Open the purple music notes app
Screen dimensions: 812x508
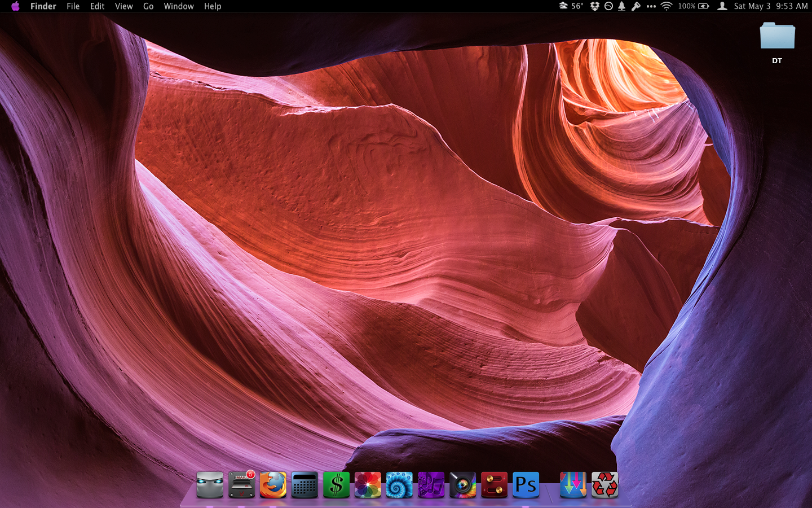point(431,485)
